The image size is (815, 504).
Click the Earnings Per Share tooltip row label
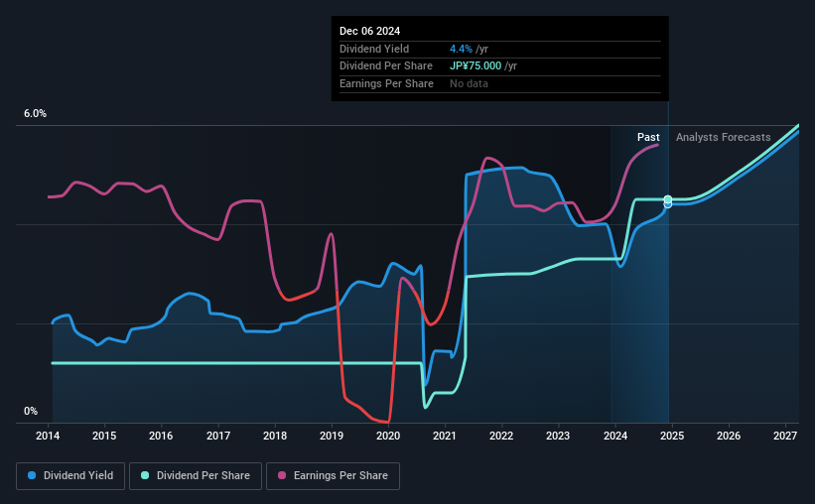pos(386,83)
